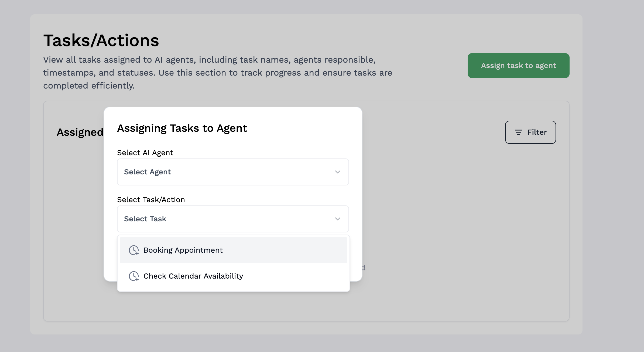
Task: Click the filter lines icon
Action: click(x=518, y=132)
